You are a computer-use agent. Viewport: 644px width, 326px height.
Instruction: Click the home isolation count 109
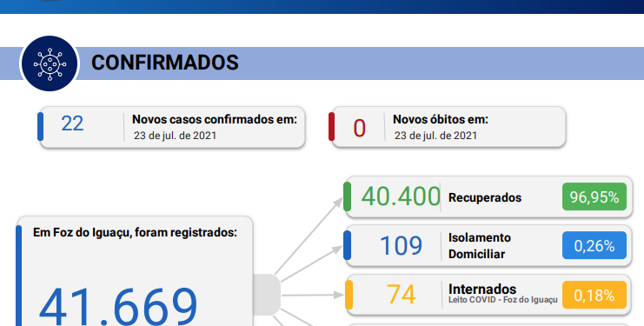pyautogui.click(x=401, y=245)
